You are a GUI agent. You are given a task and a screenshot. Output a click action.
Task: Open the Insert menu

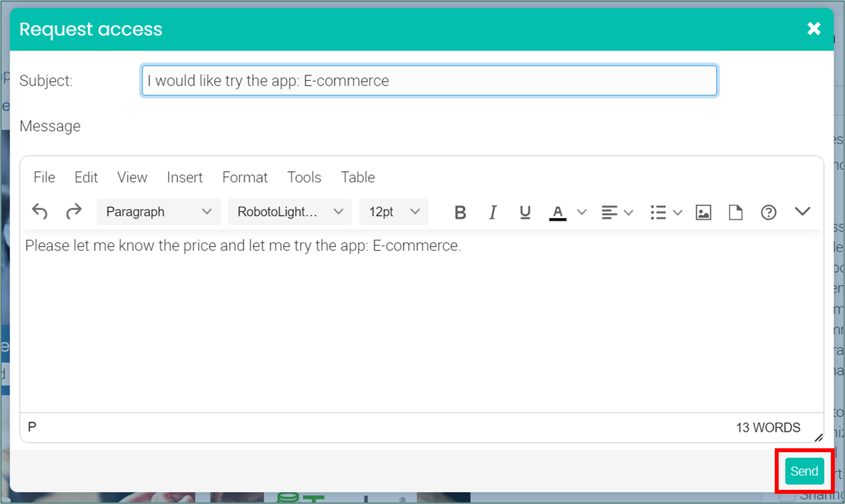(x=184, y=177)
